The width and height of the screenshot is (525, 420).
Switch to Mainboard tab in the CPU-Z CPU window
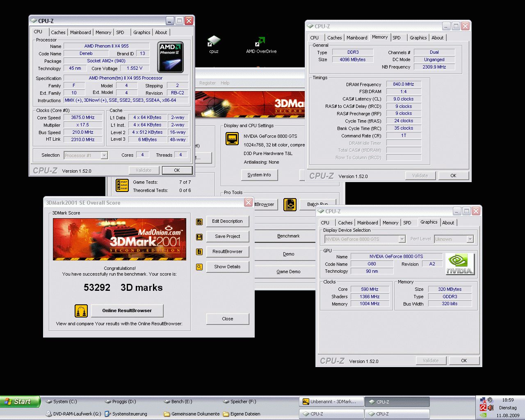pos(80,32)
